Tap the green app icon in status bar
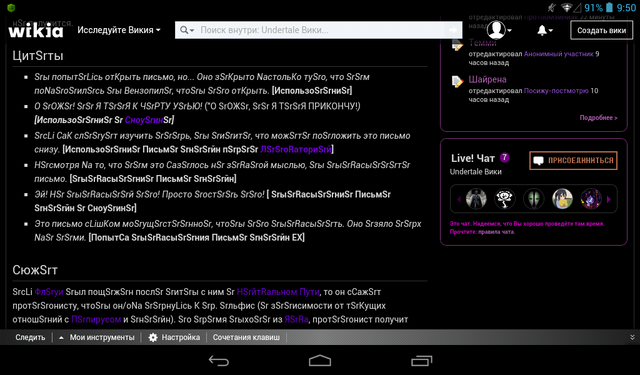This screenshot has height=375, width=640. click(11, 7)
